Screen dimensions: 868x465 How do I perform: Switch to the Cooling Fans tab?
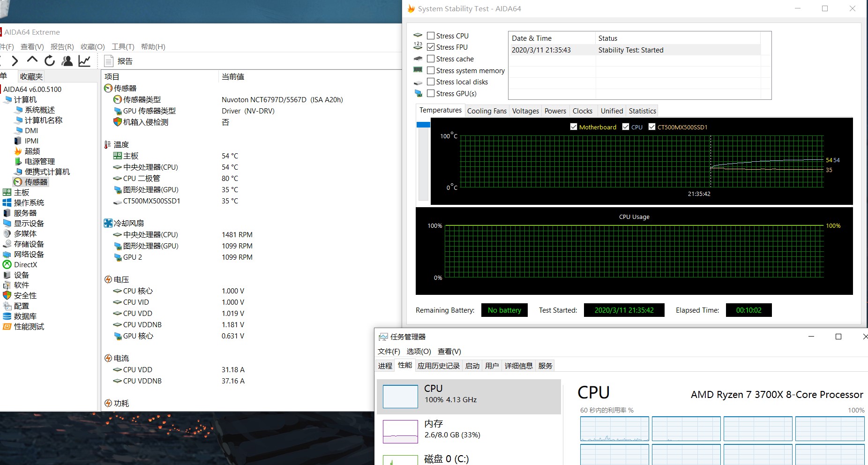(x=486, y=111)
